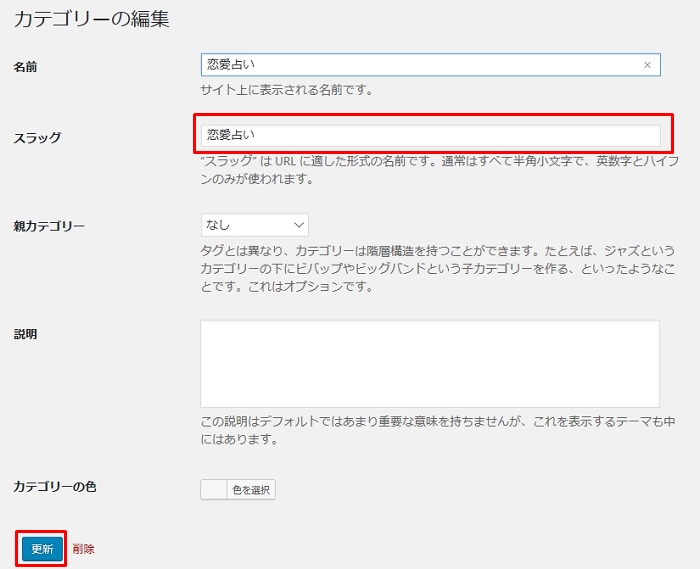Click the 説明 label
Screen dimensions: 700x569
tap(25, 334)
